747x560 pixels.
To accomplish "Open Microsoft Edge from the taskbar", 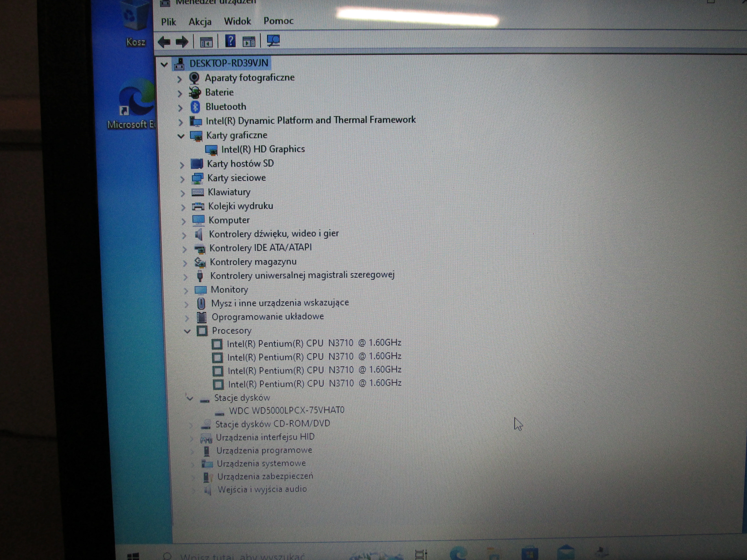I will [459, 554].
